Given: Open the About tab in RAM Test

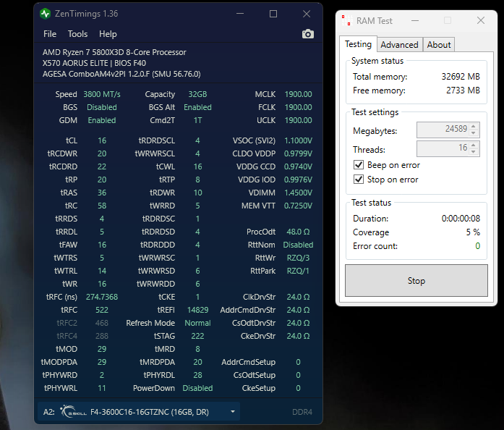Looking at the screenshot, I should pos(439,45).
